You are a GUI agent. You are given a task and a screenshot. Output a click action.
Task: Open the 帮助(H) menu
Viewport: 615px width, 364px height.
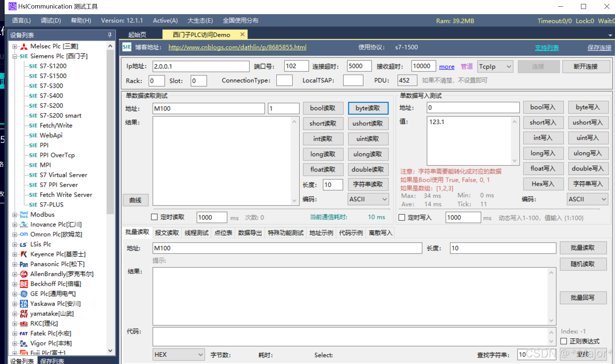click(x=81, y=20)
